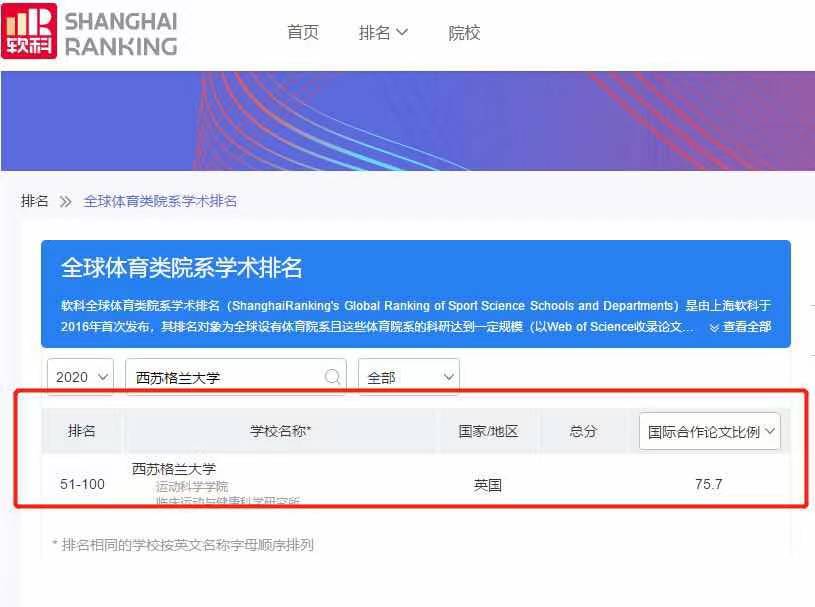The image size is (815, 607).
Task: Click the 75.7 score value
Action: coord(708,484)
